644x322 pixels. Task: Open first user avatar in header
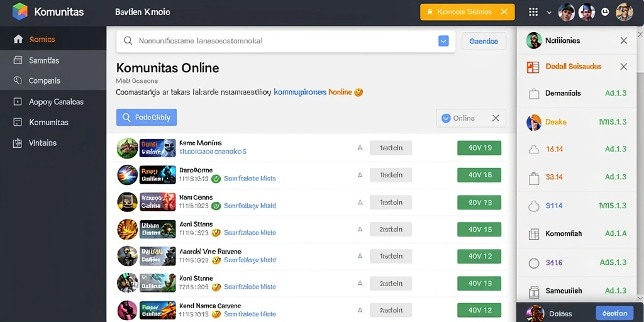[x=567, y=12]
